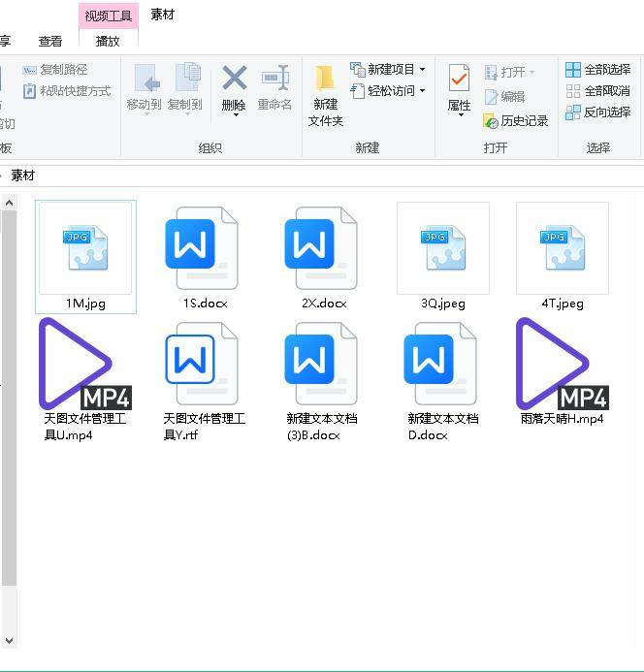Select the 天图文件管理工具Y.rtf document icon
644x672 pixels.
click(202, 364)
